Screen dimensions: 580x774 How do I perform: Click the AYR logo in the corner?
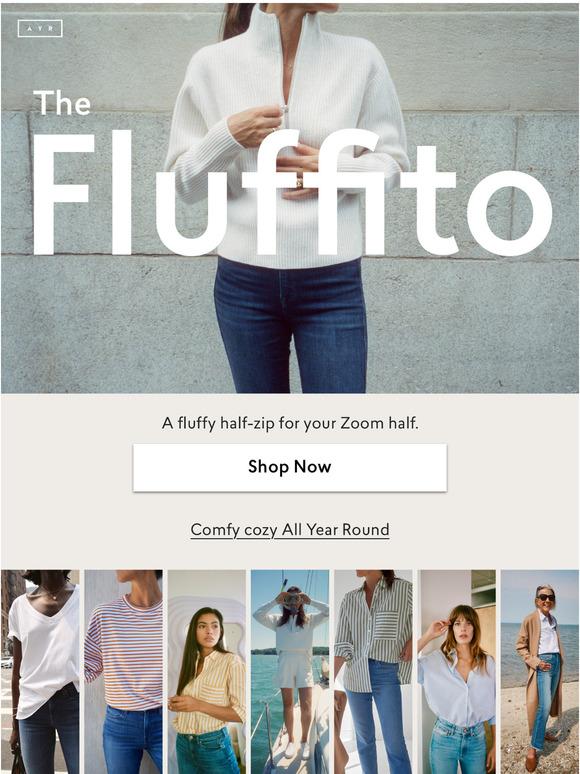pyautogui.click(x=40, y=29)
